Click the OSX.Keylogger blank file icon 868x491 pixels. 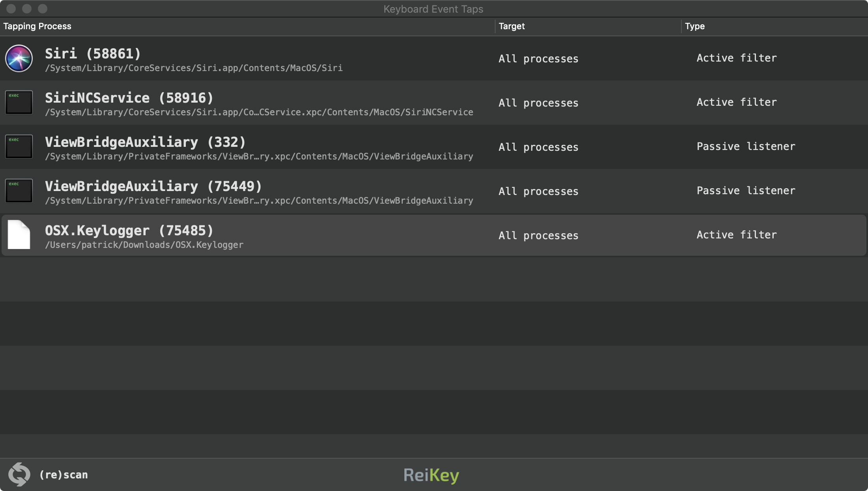[x=19, y=235]
